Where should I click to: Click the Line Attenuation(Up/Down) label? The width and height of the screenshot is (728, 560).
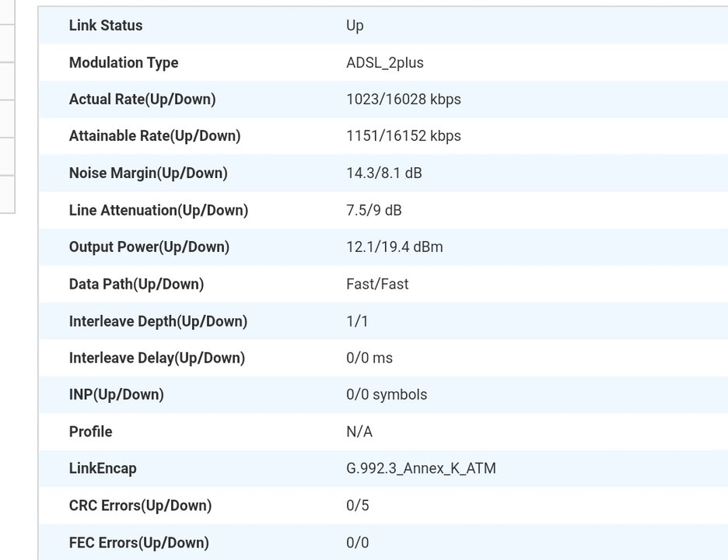coord(158,210)
